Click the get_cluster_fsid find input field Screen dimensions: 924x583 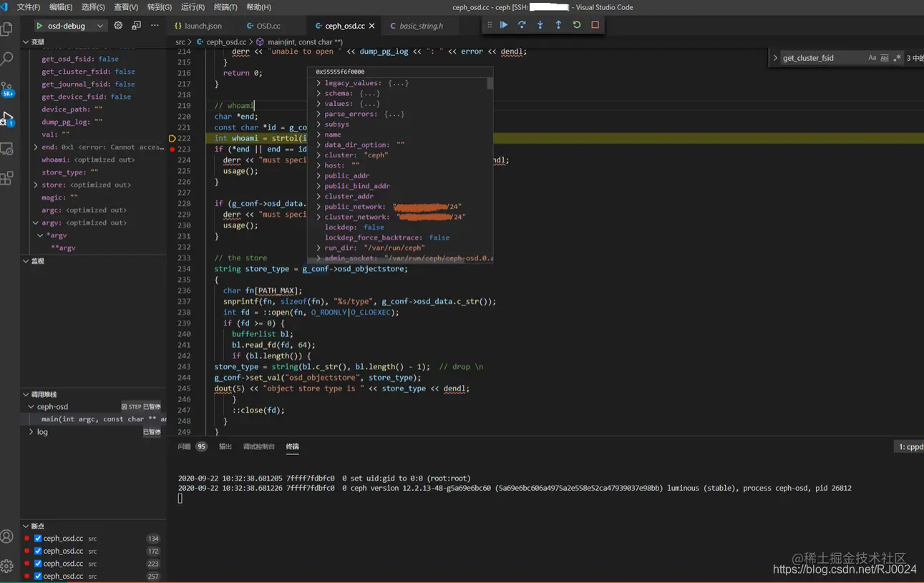click(822, 58)
